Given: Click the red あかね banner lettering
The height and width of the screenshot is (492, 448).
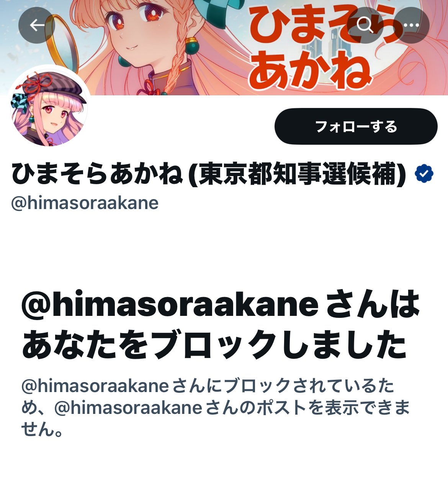Looking at the screenshot, I should click(x=310, y=70).
